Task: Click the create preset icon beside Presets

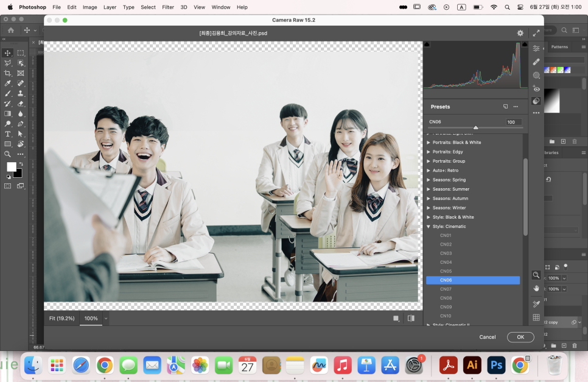Action: (505, 107)
